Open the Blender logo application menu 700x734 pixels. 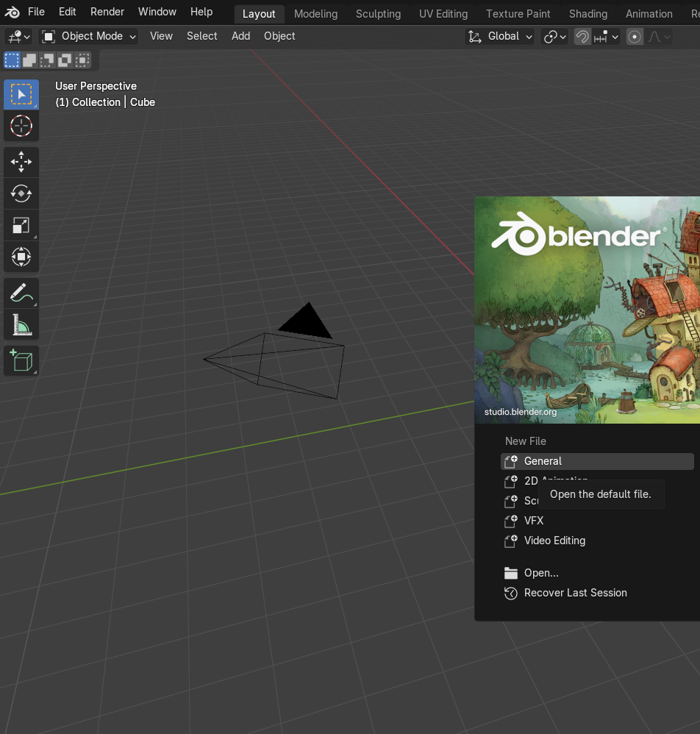[12, 13]
